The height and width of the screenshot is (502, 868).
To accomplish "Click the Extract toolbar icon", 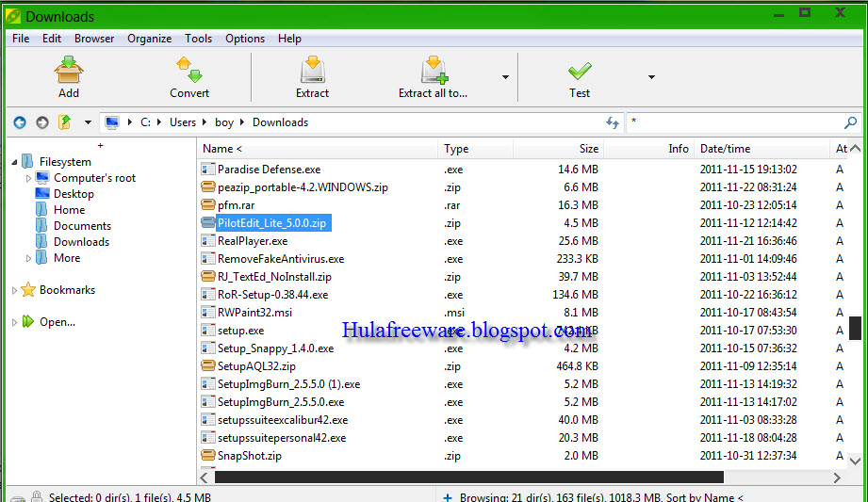I will 313,70.
